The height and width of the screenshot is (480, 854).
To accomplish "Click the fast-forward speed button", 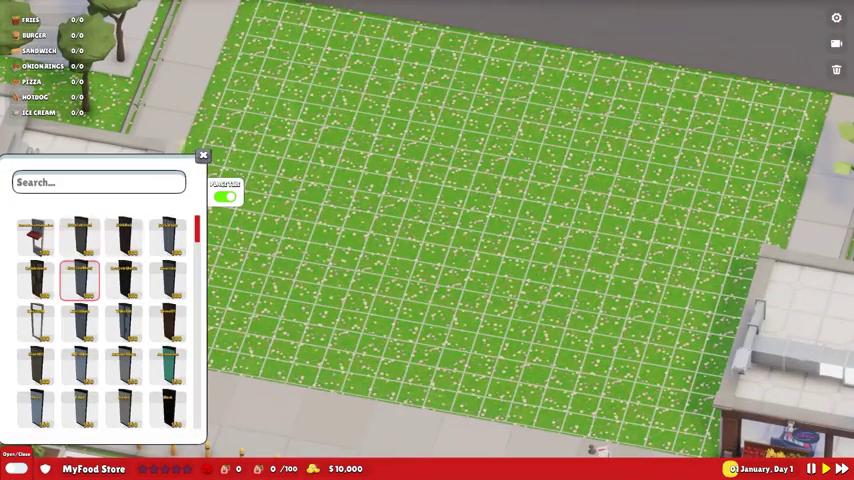I will tap(842, 469).
